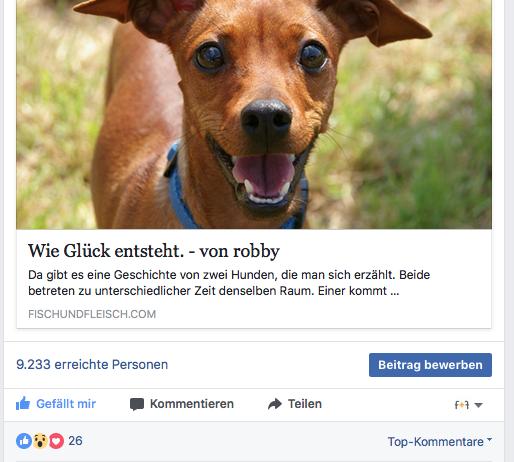Screen dimensions: 514x462
Task: Click the small arrow after Top-Kommentare
Action: point(489,440)
